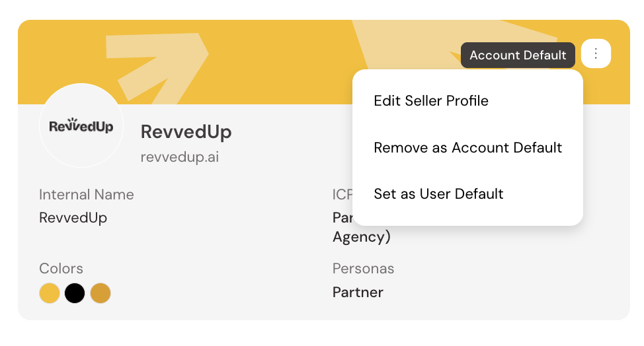This screenshot has height=346, width=644.
Task: Choose Remove as Account Default option
Action: coord(467,147)
